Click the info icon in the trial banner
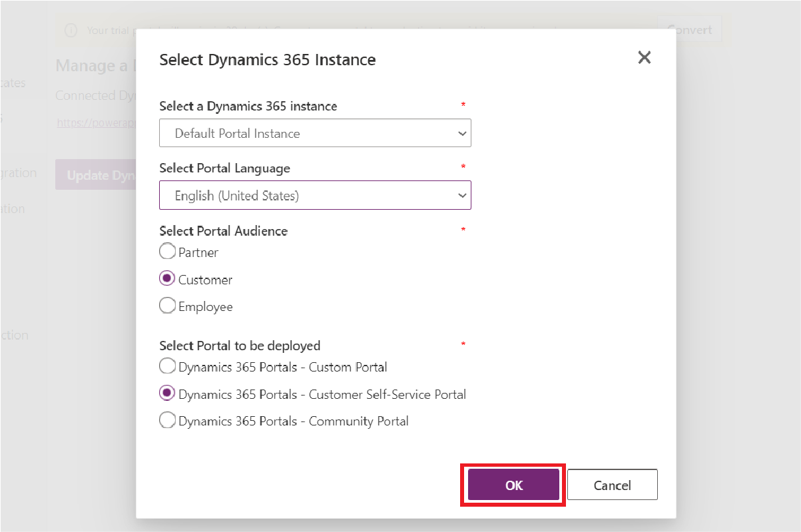801x532 pixels. point(71,30)
